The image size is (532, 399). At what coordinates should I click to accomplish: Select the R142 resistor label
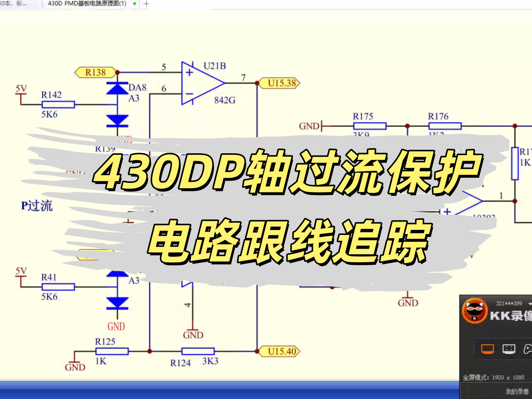[x=51, y=95]
